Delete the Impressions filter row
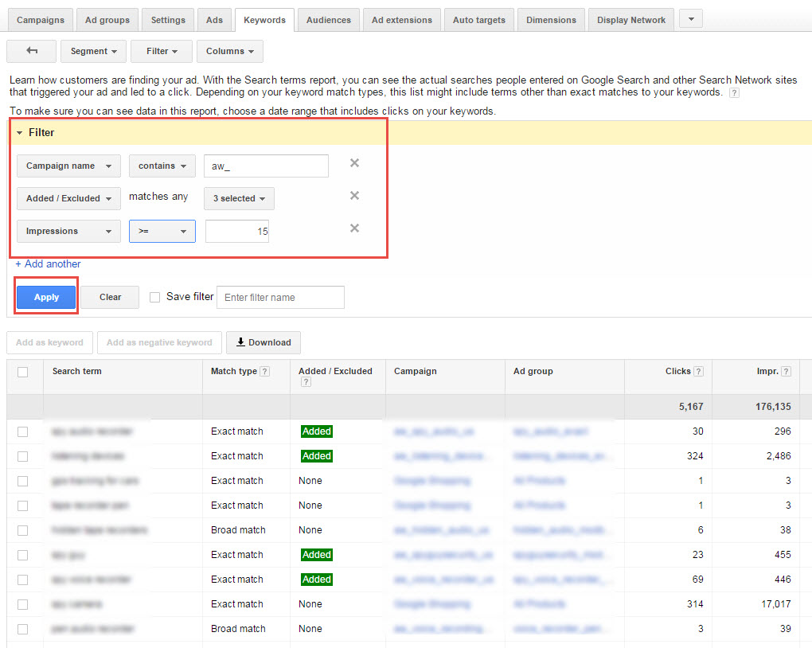This screenshot has height=648, width=812. point(354,228)
